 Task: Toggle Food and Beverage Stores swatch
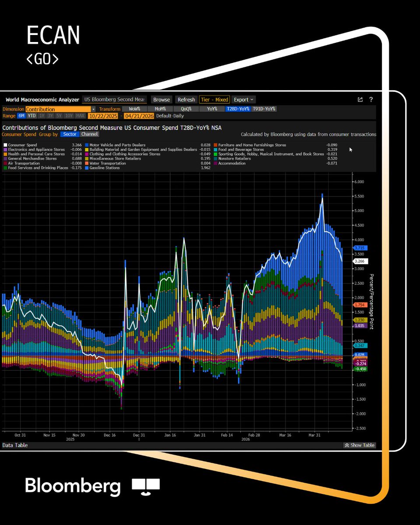(215, 150)
